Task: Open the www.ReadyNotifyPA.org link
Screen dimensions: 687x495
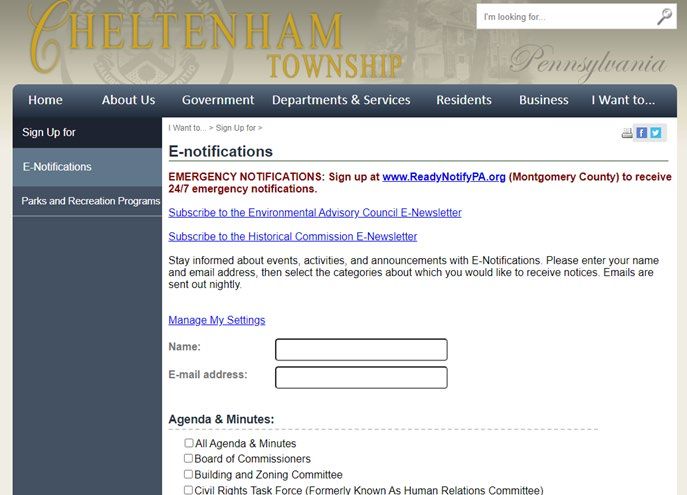Action: [x=444, y=177]
